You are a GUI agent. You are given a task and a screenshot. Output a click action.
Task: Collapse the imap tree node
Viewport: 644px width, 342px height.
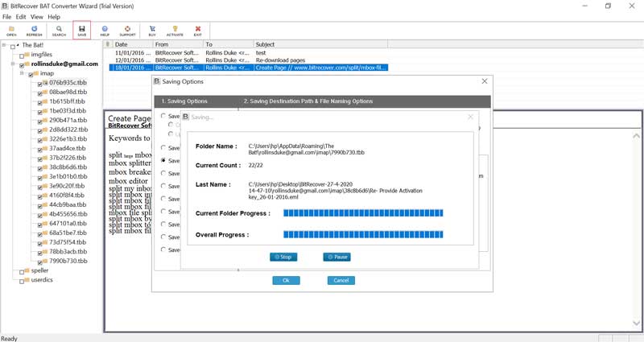22,73
